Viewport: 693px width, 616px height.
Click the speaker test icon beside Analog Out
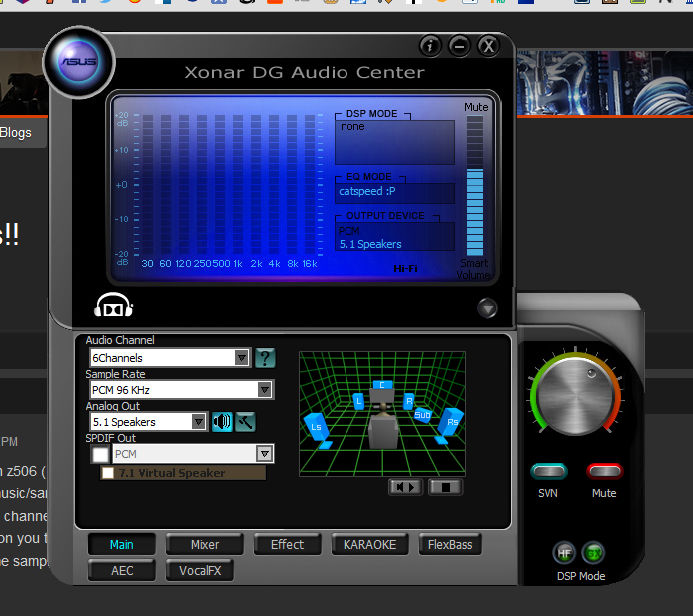pyautogui.click(x=222, y=422)
